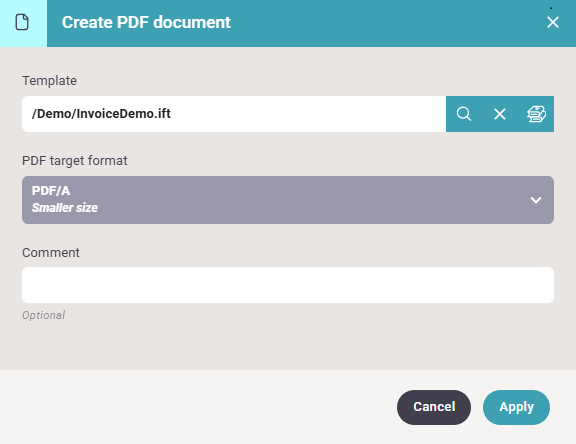
Task: Click the teal dialog header bar
Action: click(312, 23)
